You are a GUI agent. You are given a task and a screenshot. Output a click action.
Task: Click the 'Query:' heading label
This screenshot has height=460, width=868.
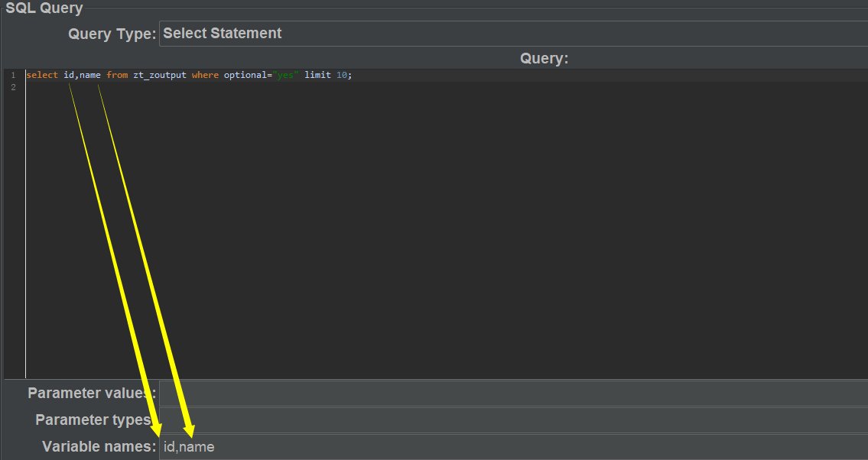(545, 59)
